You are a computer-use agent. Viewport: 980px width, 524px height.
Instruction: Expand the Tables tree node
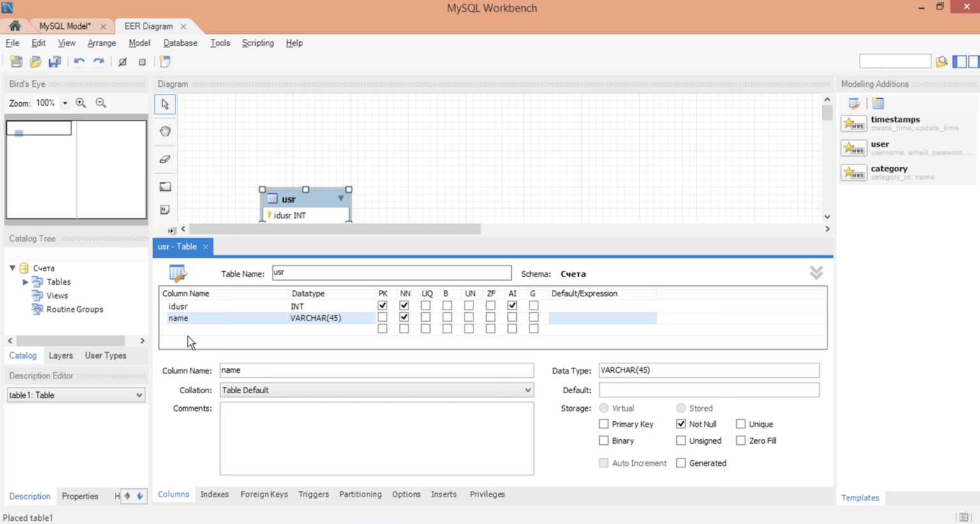pyautogui.click(x=26, y=281)
